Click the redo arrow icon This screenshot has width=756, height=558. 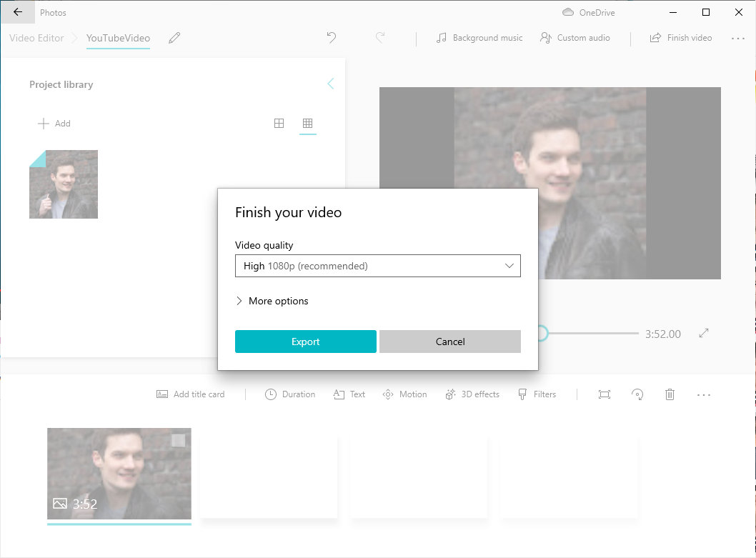pyautogui.click(x=380, y=38)
